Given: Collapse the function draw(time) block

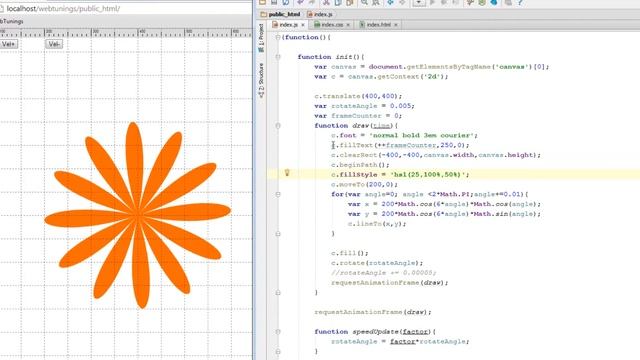Looking at the screenshot, I should 278,126.
